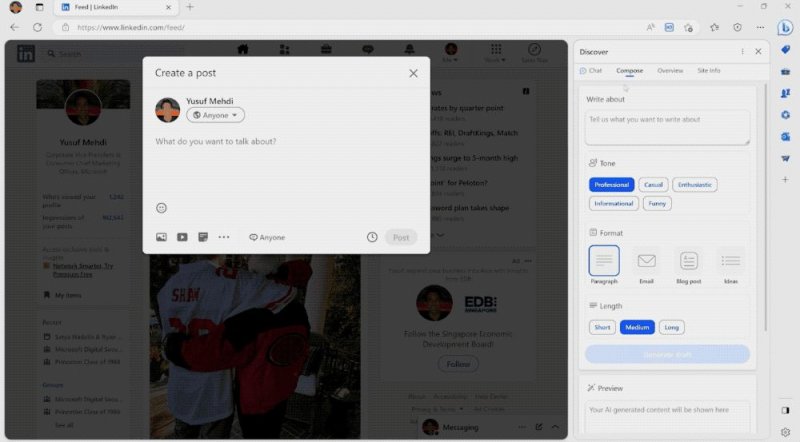This screenshot has width=800, height=442.
Task: Select the Casual tone option
Action: pyautogui.click(x=653, y=185)
